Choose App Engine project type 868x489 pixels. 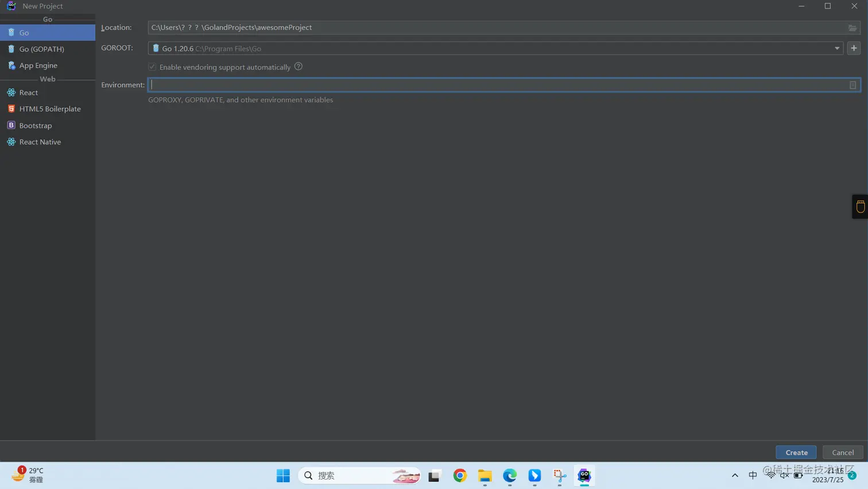tap(48, 66)
